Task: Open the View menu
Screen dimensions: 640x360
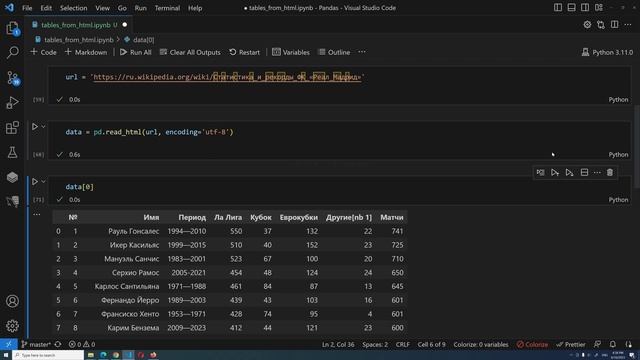Action: pos(102,8)
